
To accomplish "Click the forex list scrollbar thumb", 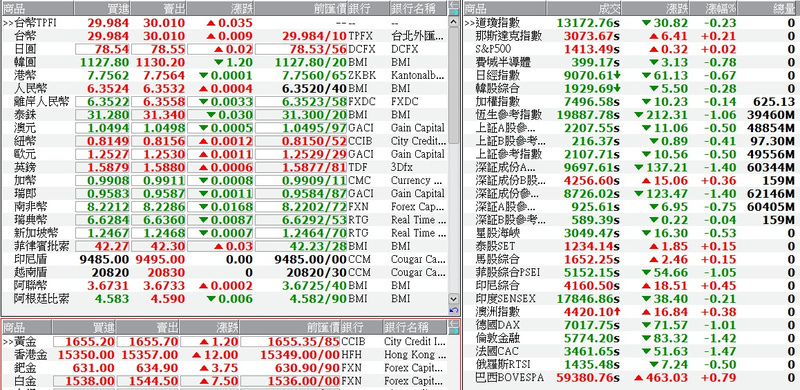I will [454, 86].
